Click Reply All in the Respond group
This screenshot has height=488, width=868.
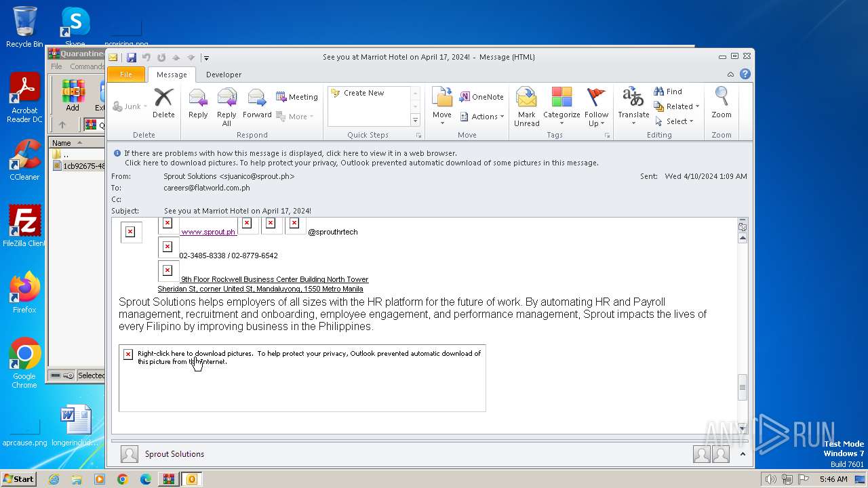(226, 107)
